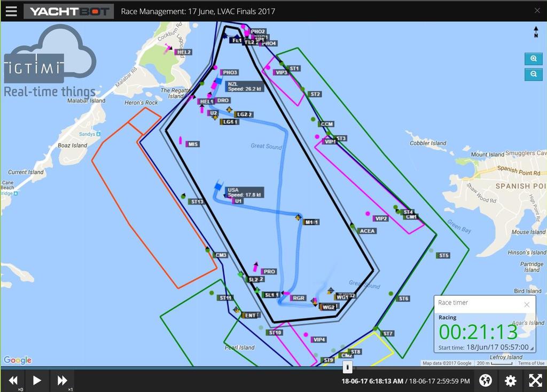
Task: Click the rewind playback button
Action: click(13, 380)
